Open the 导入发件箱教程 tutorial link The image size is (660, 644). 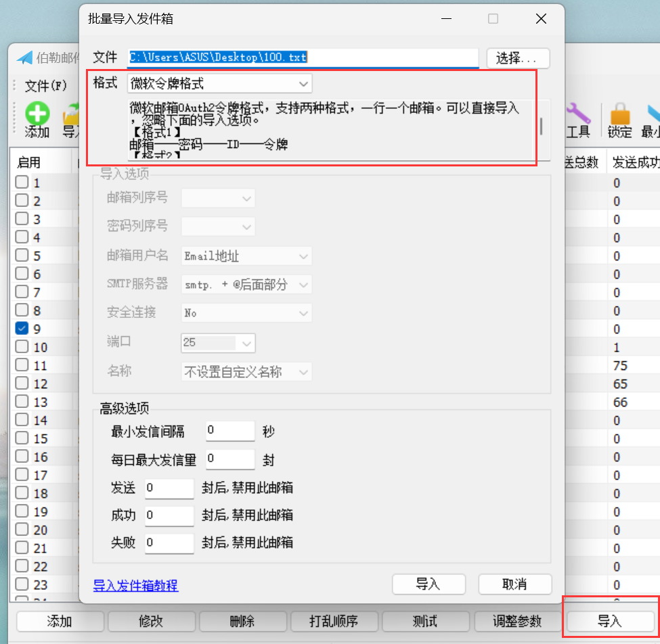click(135, 585)
